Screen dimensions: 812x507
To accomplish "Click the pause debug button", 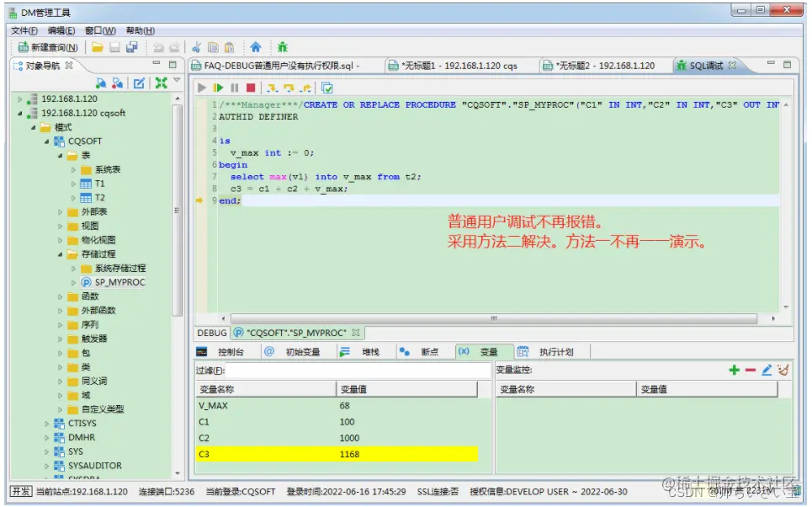I will click(x=235, y=88).
